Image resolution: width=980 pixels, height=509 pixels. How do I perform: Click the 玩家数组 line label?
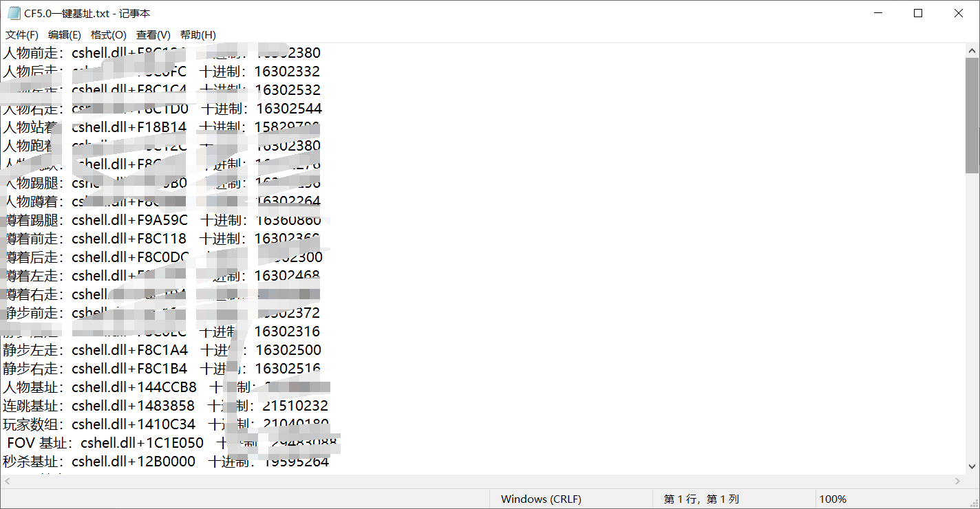coord(33,424)
